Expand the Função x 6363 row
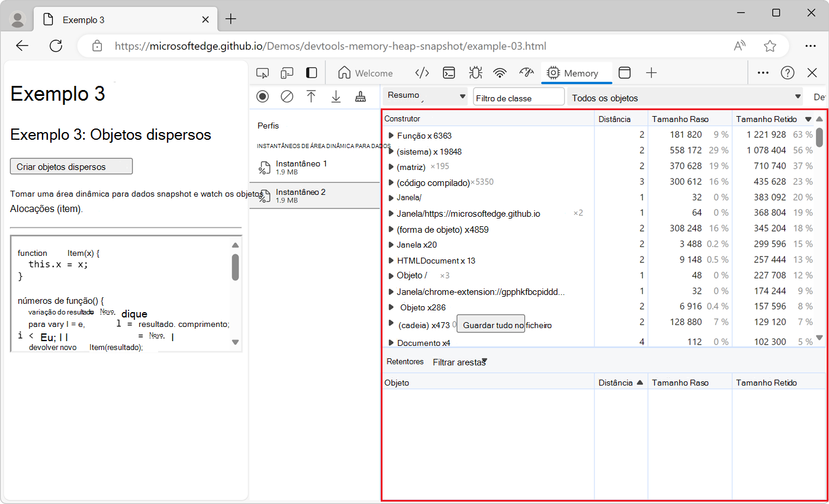This screenshot has width=829, height=504. coord(391,136)
